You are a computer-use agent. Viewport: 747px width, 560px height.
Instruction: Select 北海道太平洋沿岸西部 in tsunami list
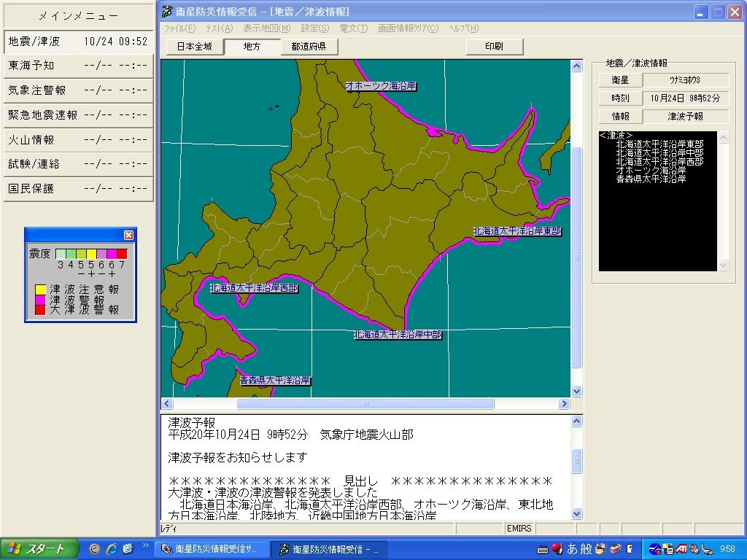click(x=659, y=162)
